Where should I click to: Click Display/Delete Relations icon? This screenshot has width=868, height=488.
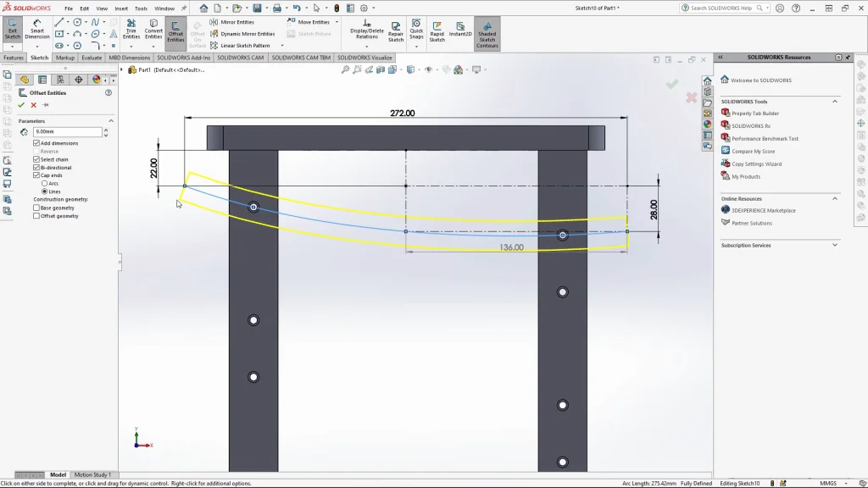pos(367,30)
